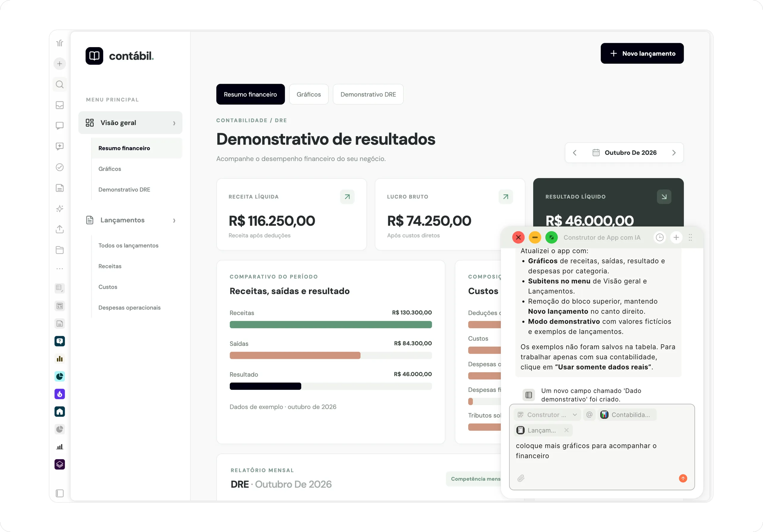Open the purple layers app icon

coord(60,464)
